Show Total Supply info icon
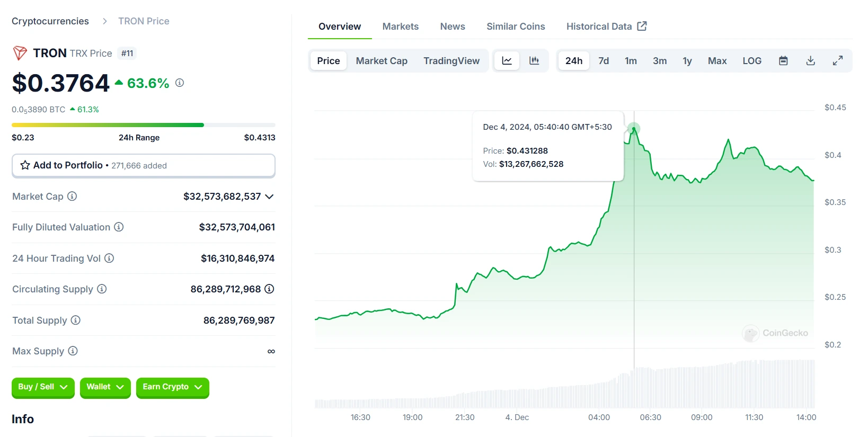 point(76,320)
